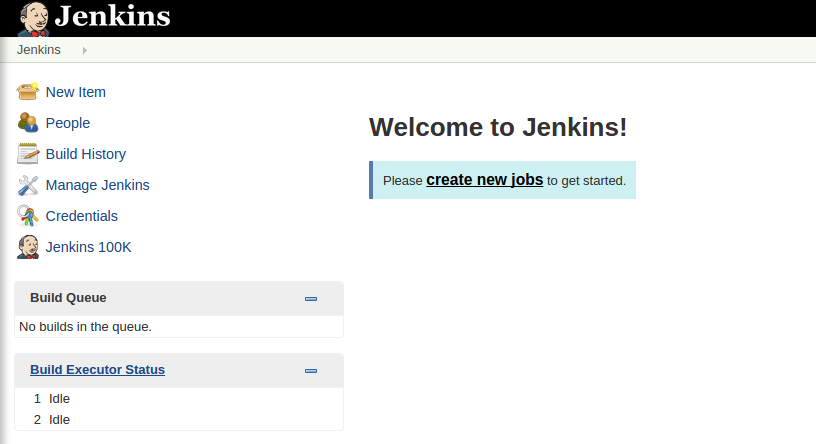Viewport: 816px width, 444px height.
Task: Open the Build Executor Status link
Action: click(x=97, y=370)
